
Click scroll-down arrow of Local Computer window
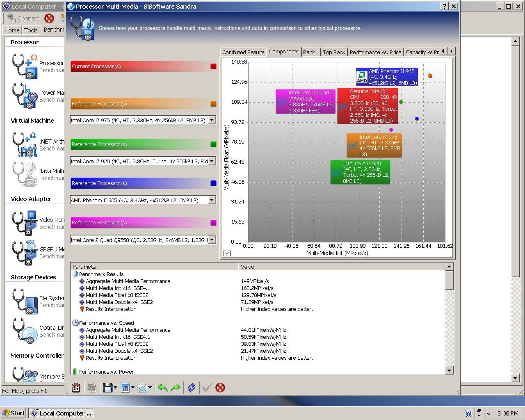click(x=516, y=378)
